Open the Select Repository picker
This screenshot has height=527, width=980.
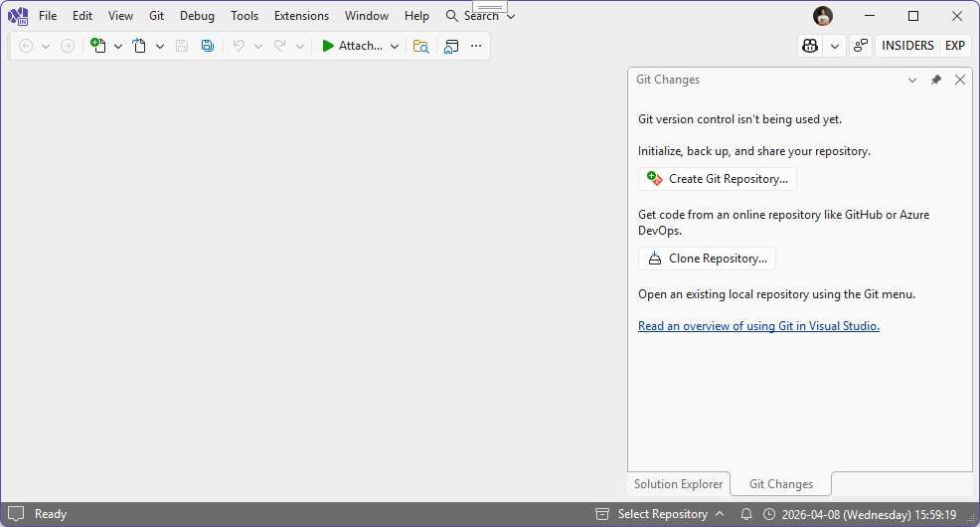[x=660, y=514]
